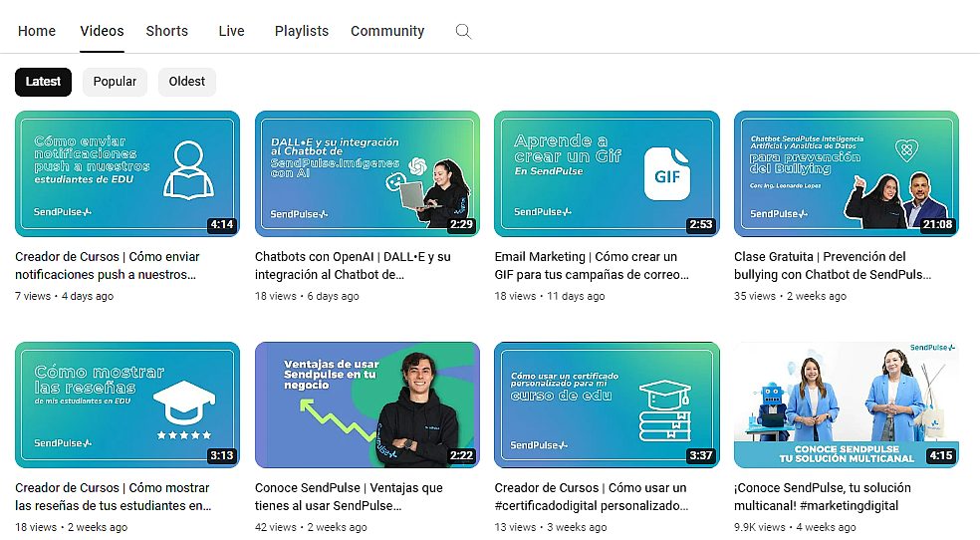
Task: Click '7 views • 4 days ago' text
Action: pos(65,296)
